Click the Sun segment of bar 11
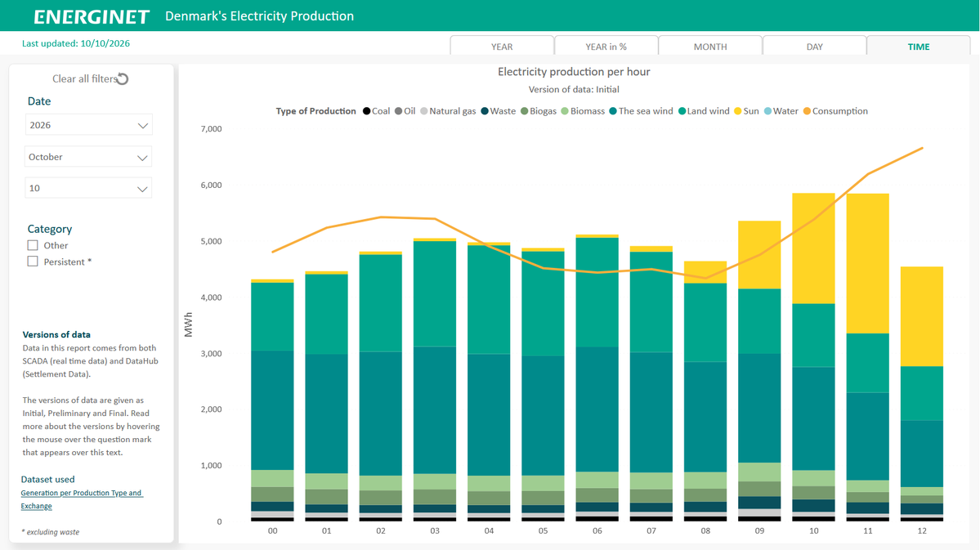The height and width of the screenshot is (550, 980). (x=868, y=263)
